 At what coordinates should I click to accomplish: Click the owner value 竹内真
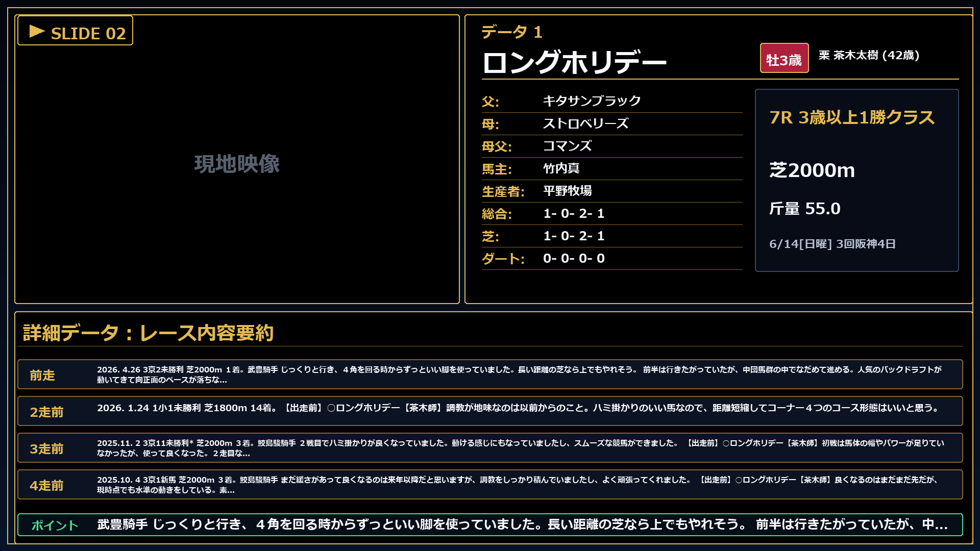[x=561, y=168]
